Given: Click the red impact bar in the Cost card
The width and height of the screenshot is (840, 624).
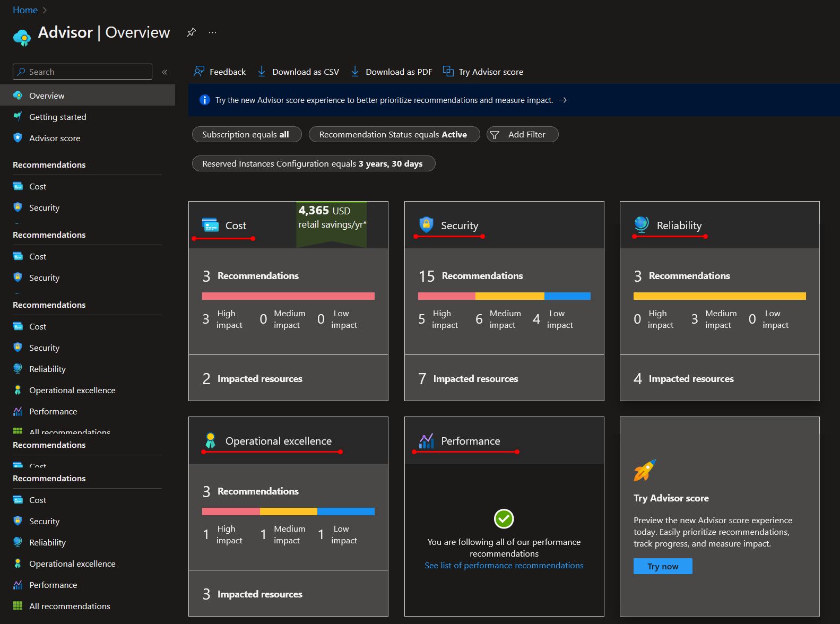Looking at the screenshot, I should coord(288,296).
